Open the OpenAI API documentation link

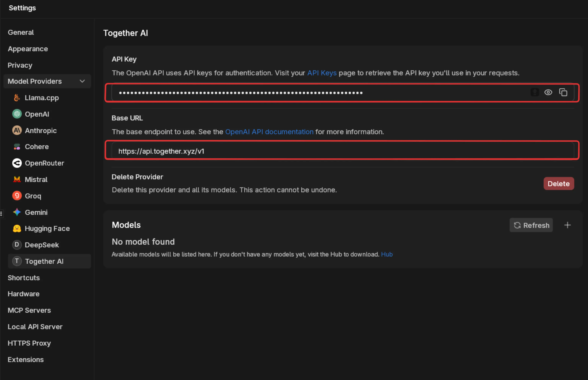pos(269,132)
